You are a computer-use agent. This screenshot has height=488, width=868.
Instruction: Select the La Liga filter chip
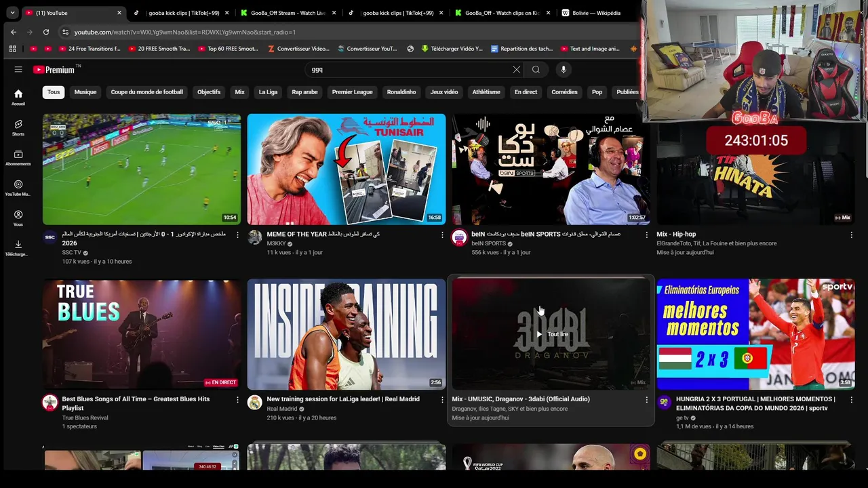click(268, 92)
